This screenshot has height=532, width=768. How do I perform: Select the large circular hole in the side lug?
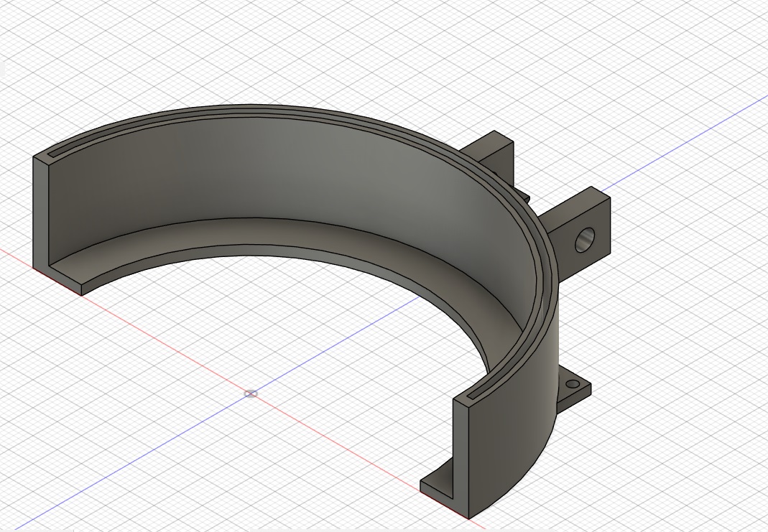click(584, 241)
